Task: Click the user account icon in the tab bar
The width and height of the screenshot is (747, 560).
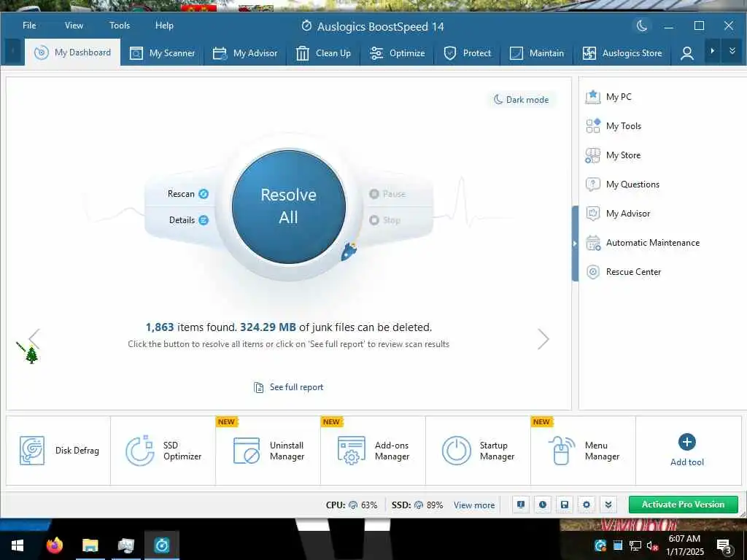Action: pyautogui.click(x=686, y=52)
